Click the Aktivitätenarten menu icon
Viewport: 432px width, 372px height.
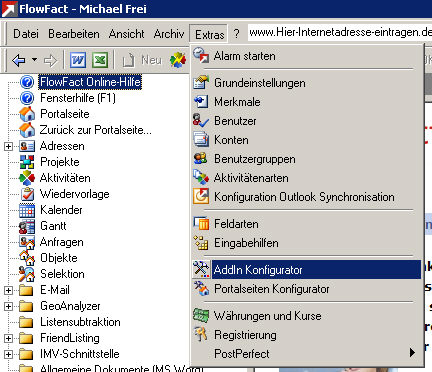tap(201, 177)
